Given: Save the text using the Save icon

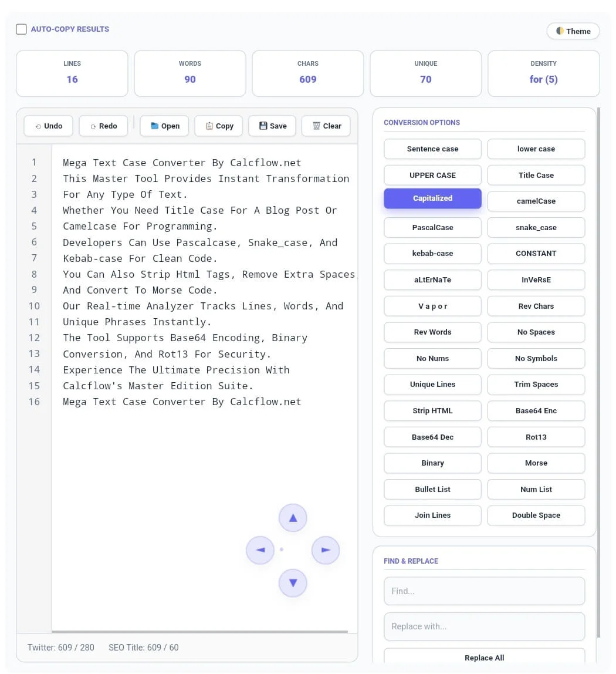Looking at the screenshot, I should coord(263,125).
